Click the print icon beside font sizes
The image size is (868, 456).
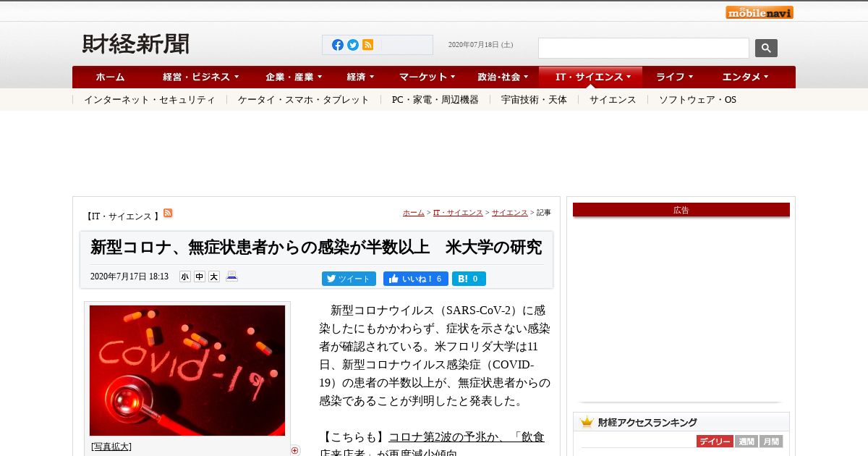231,276
